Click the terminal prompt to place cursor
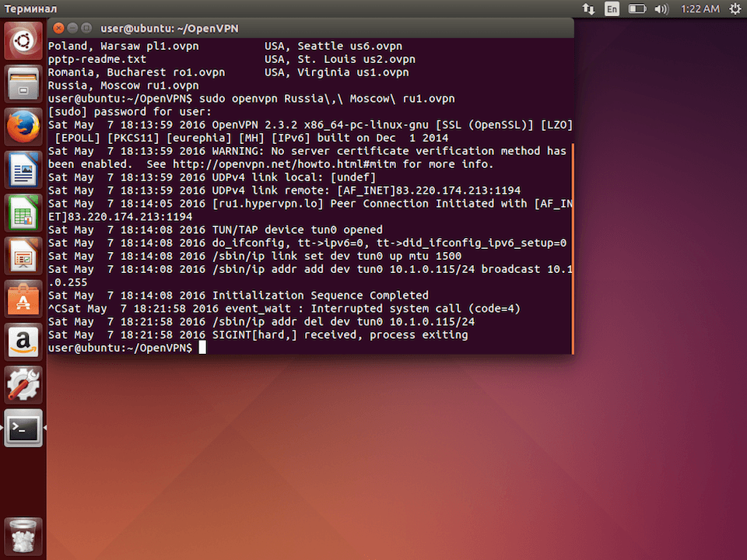 pos(202,348)
